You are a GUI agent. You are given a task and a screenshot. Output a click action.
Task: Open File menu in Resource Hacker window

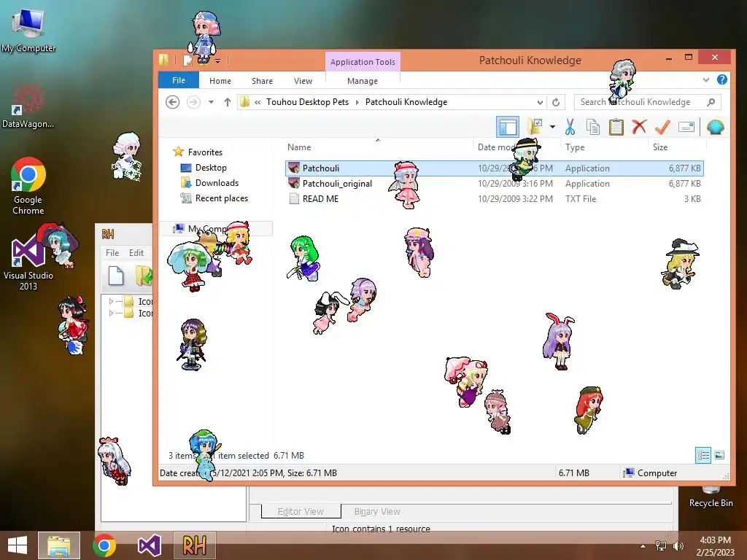tap(112, 253)
